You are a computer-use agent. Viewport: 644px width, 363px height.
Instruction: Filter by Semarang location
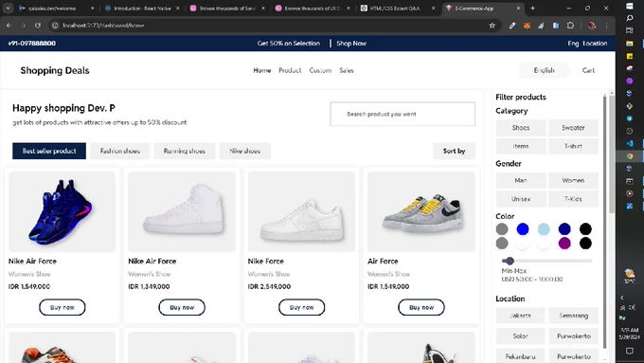573,316
